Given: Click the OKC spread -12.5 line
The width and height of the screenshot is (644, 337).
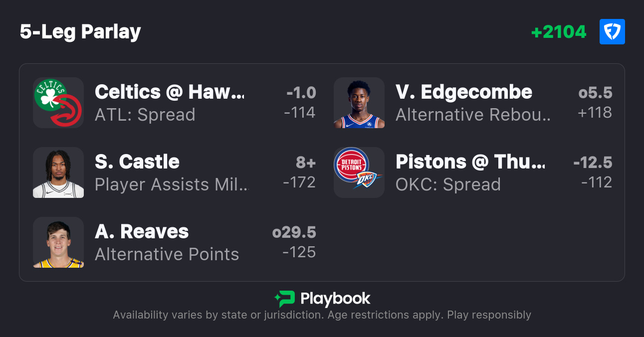Looking at the screenshot, I should click(593, 163).
